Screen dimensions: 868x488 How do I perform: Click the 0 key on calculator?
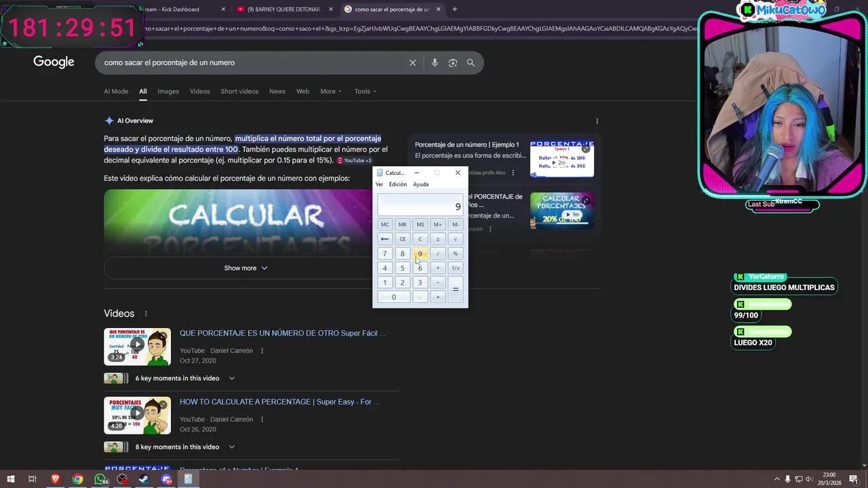[393, 297]
